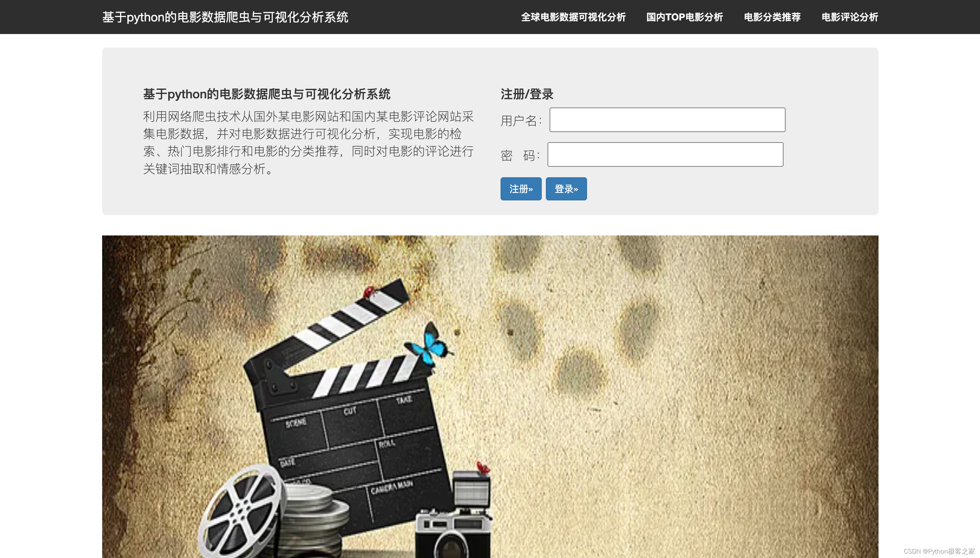The height and width of the screenshot is (558, 980).
Task: Click the bold system title in the panel
Action: [267, 94]
